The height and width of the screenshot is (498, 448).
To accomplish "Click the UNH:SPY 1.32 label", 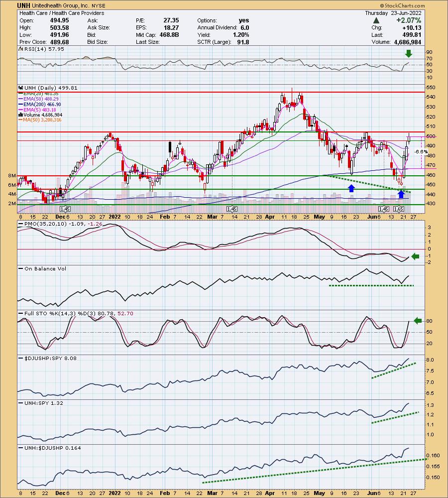I will 41,403.
